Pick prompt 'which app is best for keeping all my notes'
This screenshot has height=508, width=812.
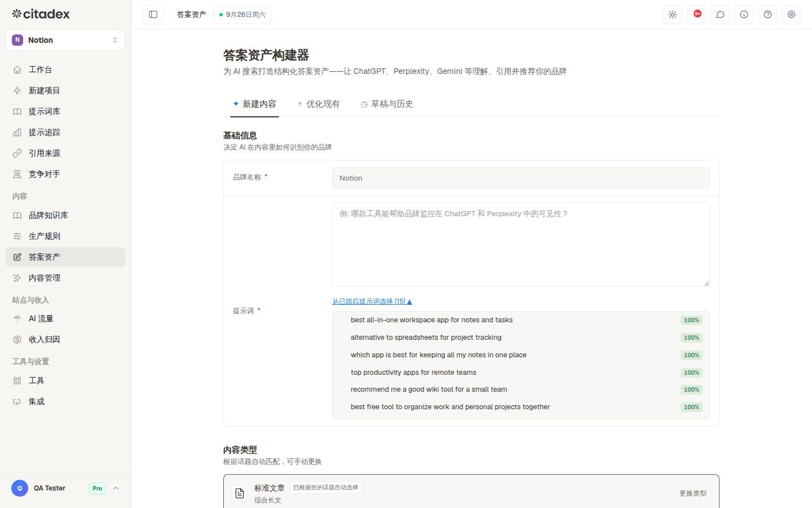tap(520, 355)
